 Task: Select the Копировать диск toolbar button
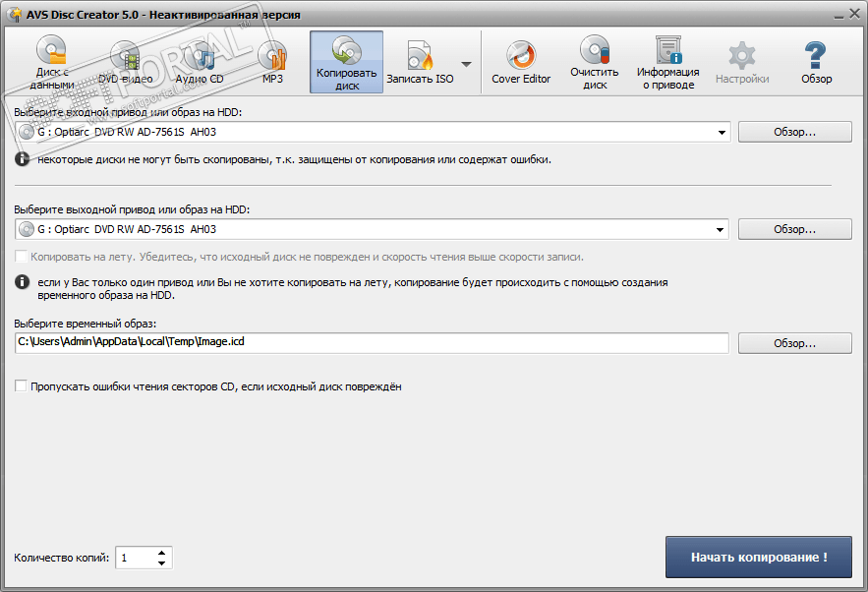point(347,62)
